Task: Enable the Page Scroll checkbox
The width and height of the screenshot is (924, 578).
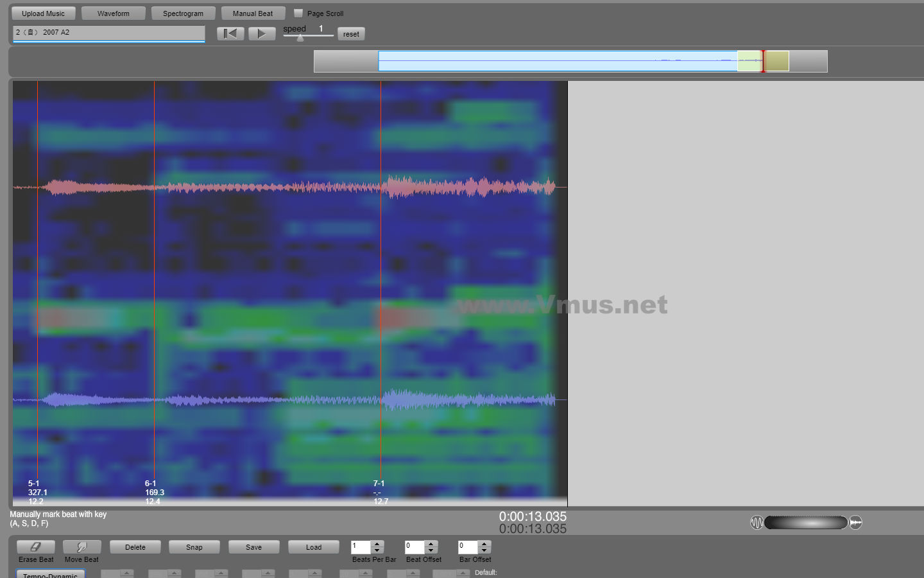Action: [298, 13]
